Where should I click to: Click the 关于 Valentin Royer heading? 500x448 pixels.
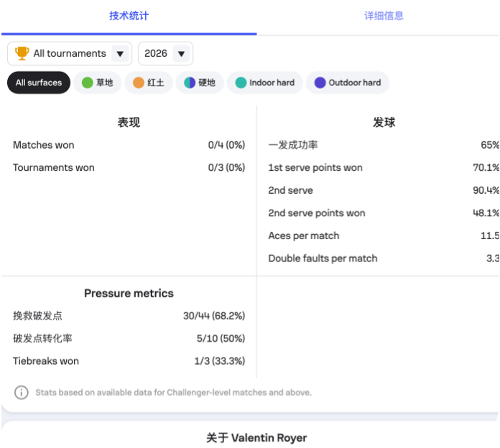coord(256,437)
